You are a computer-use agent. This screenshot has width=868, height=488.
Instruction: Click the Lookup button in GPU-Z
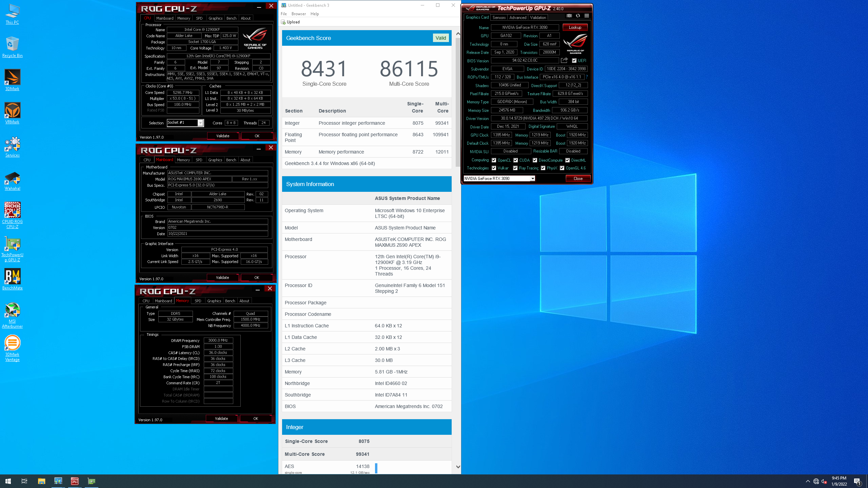(x=575, y=27)
